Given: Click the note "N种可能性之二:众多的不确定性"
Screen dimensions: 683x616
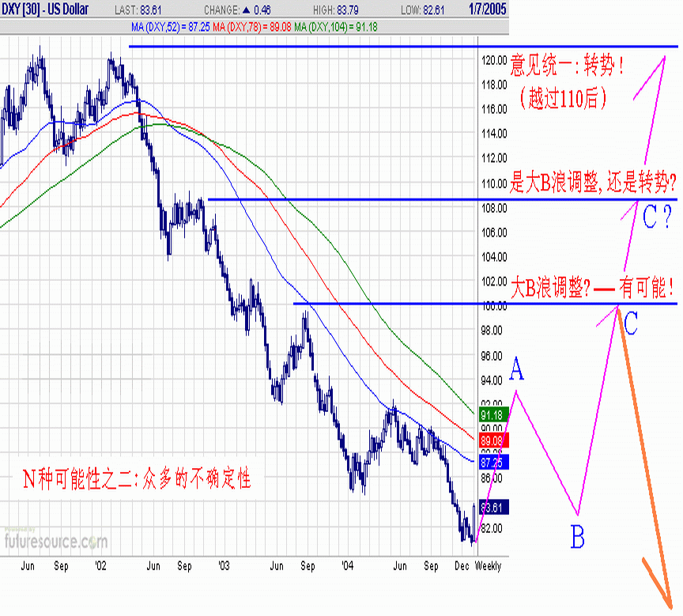Looking at the screenshot, I should coord(137,478).
